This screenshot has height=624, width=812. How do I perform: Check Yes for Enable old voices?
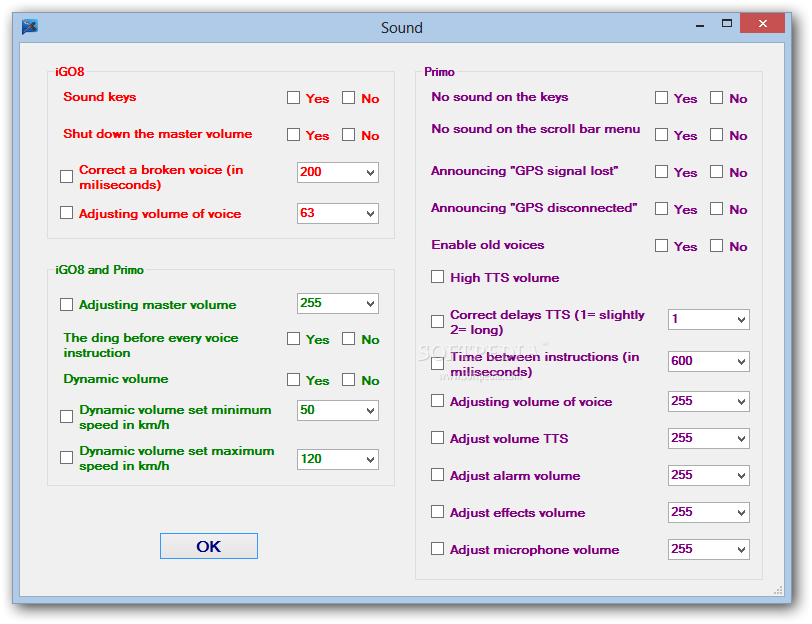661,245
